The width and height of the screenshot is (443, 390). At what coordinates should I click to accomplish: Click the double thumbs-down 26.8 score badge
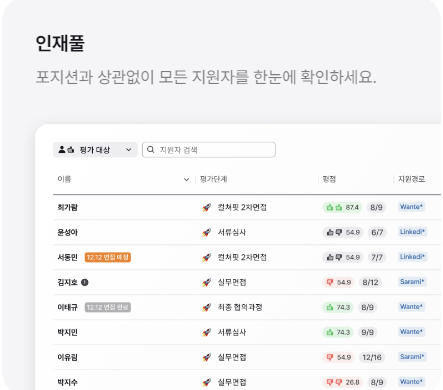(342, 382)
